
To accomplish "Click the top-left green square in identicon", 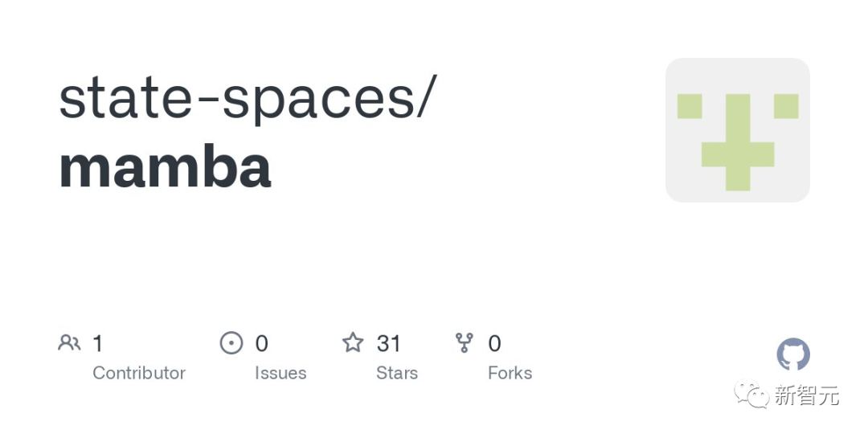I will tap(690, 106).
